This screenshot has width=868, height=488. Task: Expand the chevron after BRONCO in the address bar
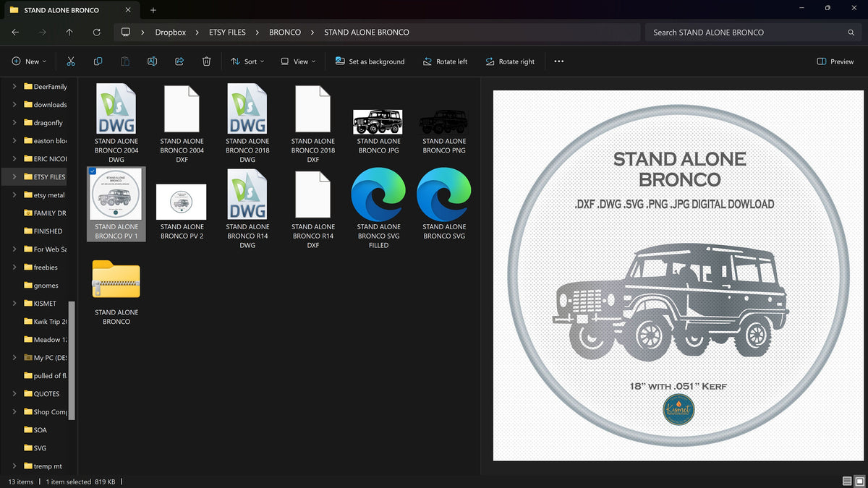click(312, 33)
